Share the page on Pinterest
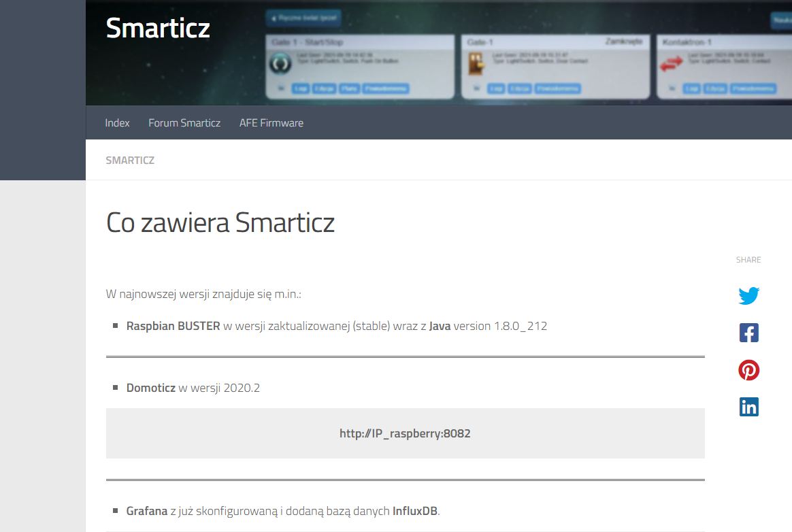The image size is (792, 532). pyautogui.click(x=748, y=370)
